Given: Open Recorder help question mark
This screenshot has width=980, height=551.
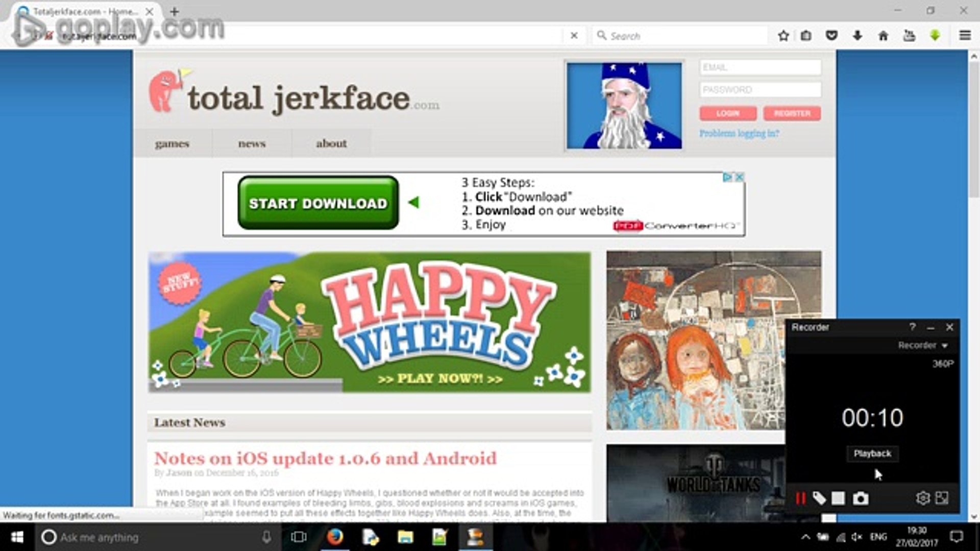Looking at the screenshot, I should coord(912,327).
